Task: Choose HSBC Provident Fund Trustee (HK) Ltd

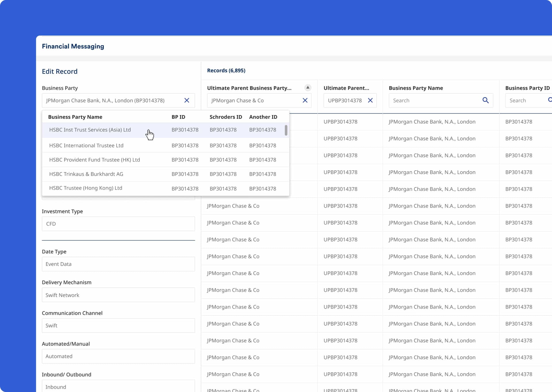Action: [x=165, y=160]
